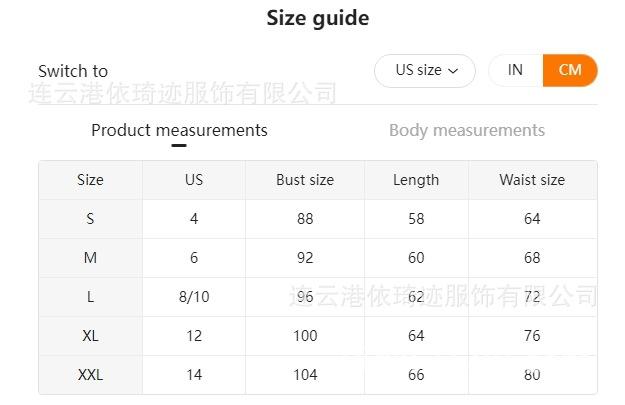Image resolution: width=625 pixels, height=405 pixels.
Task: Click the Size guide heading
Action: [317, 18]
